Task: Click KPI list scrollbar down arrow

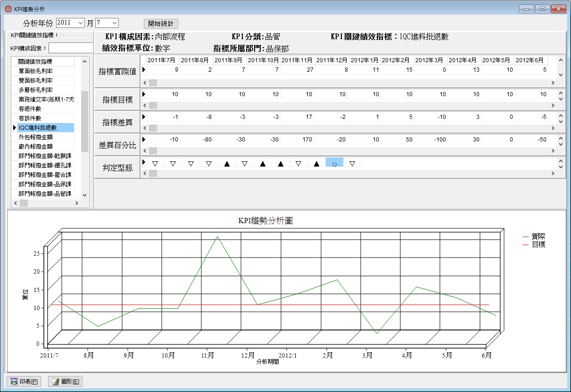Action: pos(84,195)
